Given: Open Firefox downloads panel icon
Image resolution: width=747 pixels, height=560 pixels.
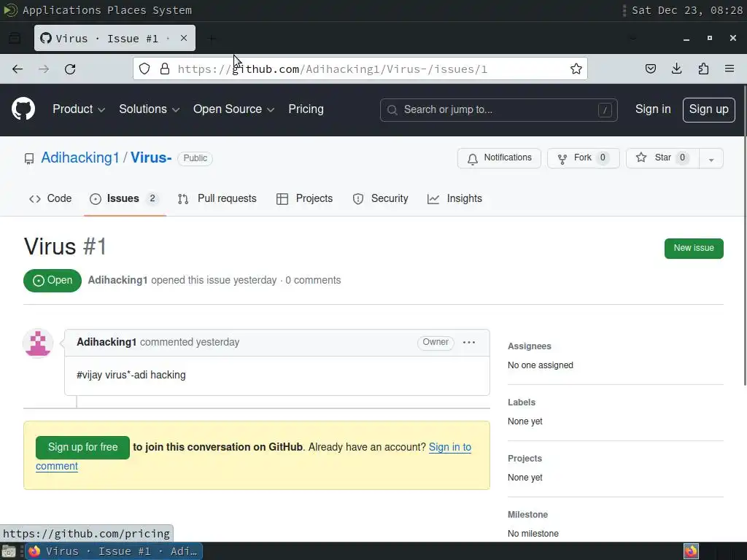Looking at the screenshot, I should pos(676,69).
